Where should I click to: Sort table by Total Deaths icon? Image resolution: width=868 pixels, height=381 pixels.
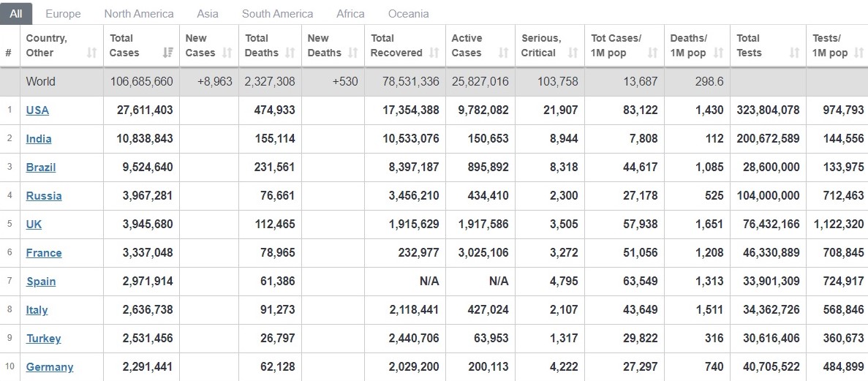coord(290,53)
